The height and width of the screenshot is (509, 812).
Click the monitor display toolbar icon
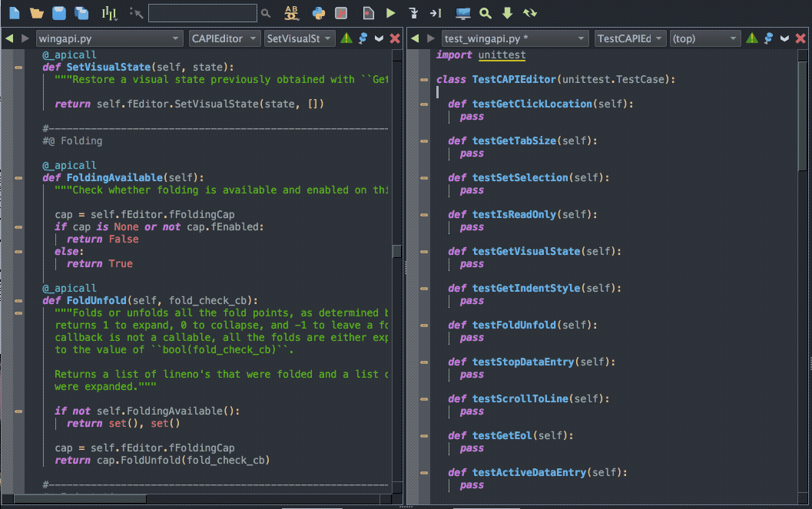click(462, 13)
